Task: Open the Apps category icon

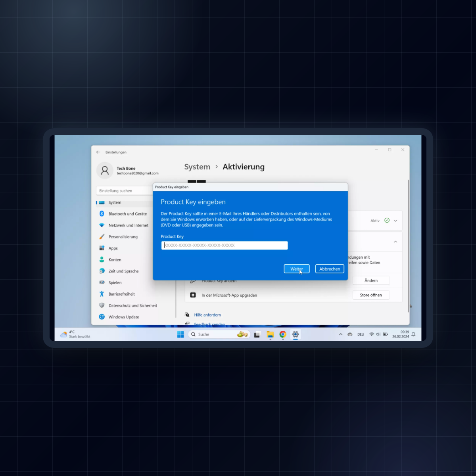Action: click(x=102, y=248)
